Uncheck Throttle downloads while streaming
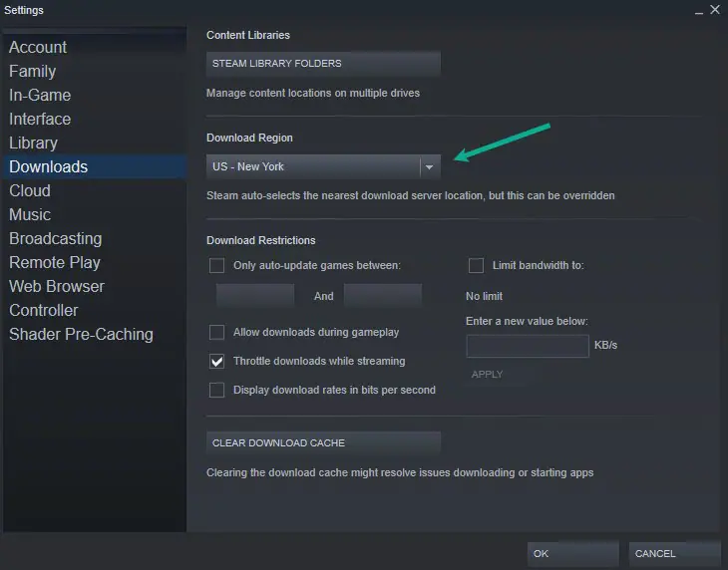Image resolution: width=728 pixels, height=570 pixels. tap(216, 361)
